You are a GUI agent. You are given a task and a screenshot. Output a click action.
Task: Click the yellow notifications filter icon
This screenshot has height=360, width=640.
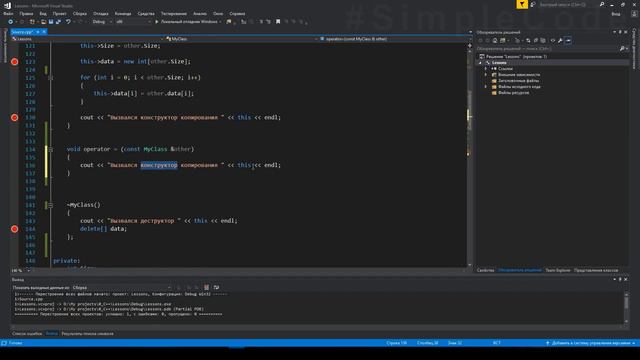pos(522,4)
